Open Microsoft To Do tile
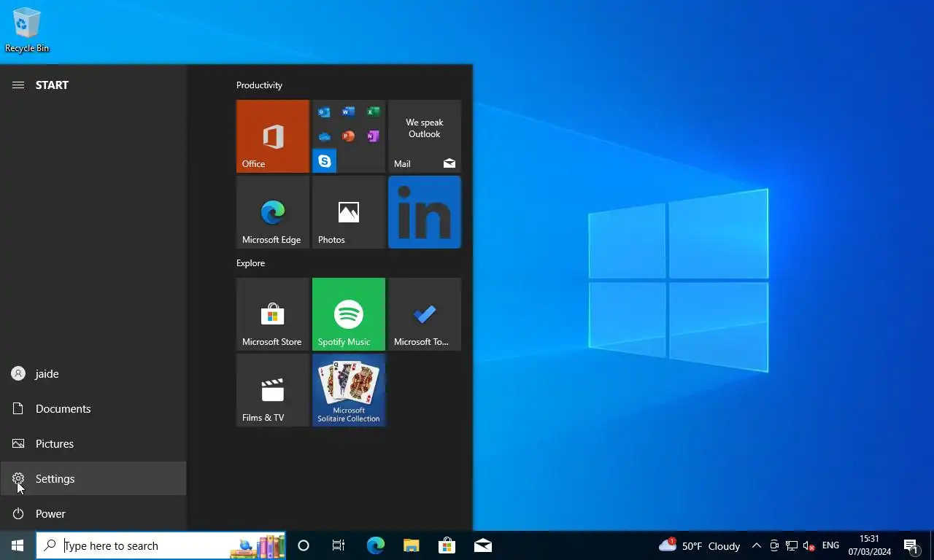 point(425,314)
